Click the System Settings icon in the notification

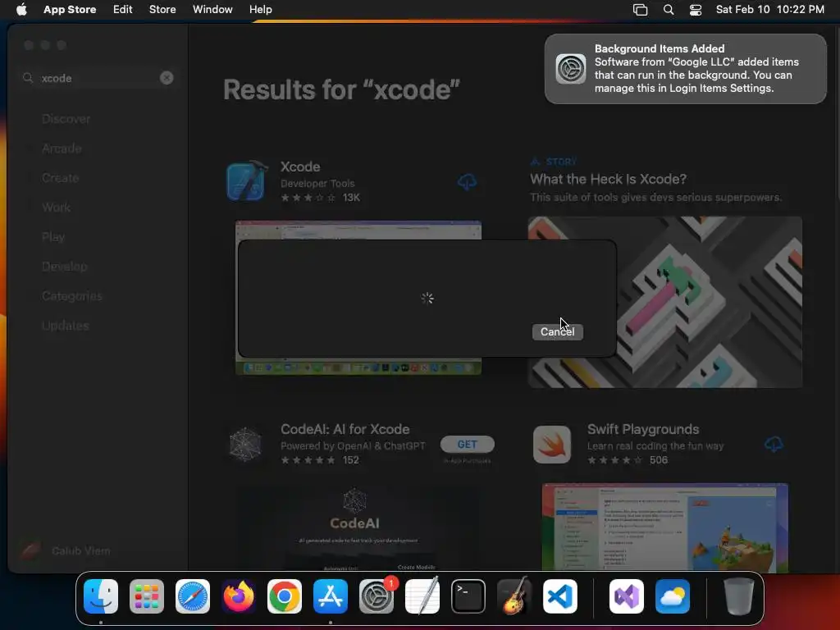(x=571, y=69)
